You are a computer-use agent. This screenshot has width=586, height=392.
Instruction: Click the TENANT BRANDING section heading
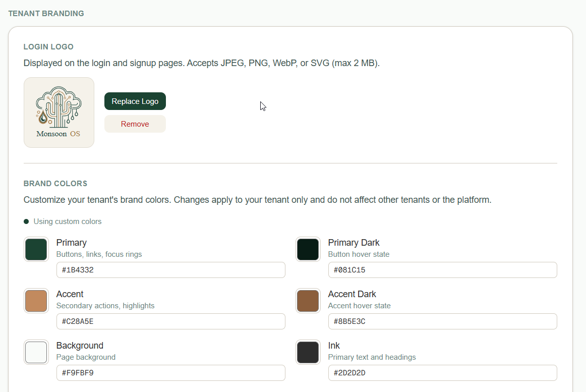[x=46, y=13]
